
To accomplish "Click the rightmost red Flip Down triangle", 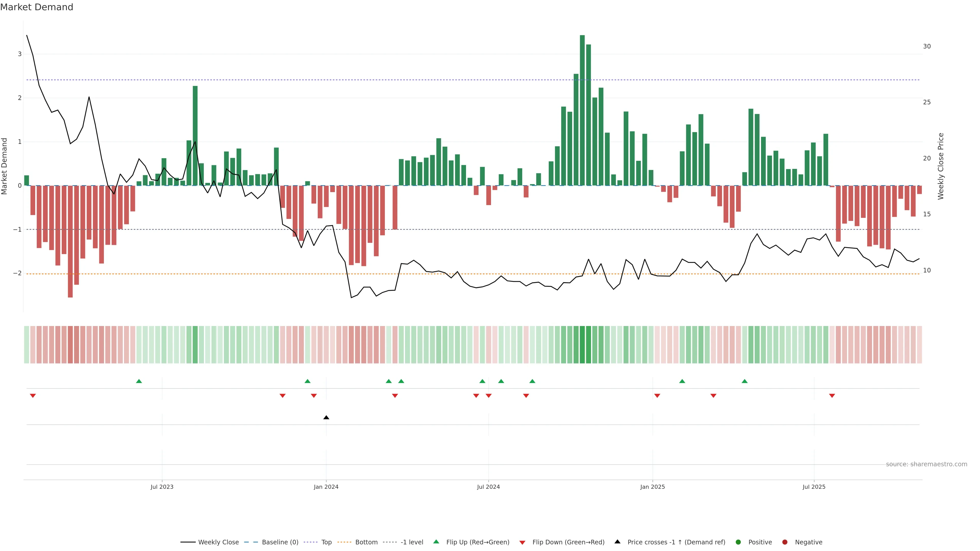I will pos(832,396).
